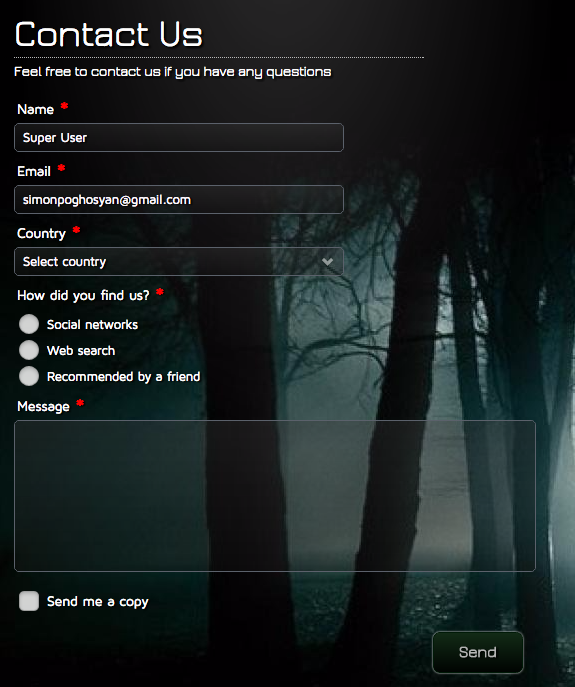Click the Email field label
575x687 pixels.
pyautogui.click(x=34, y=171)
